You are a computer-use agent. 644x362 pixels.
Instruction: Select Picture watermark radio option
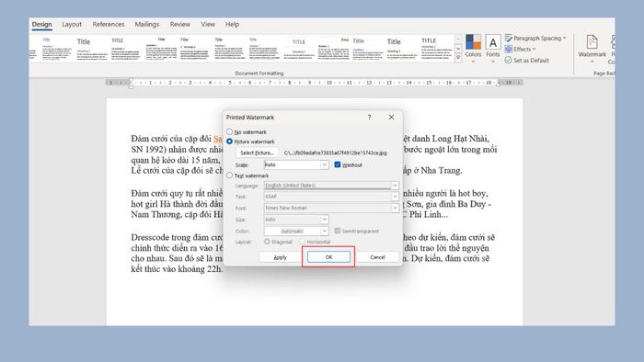[230, 141]
